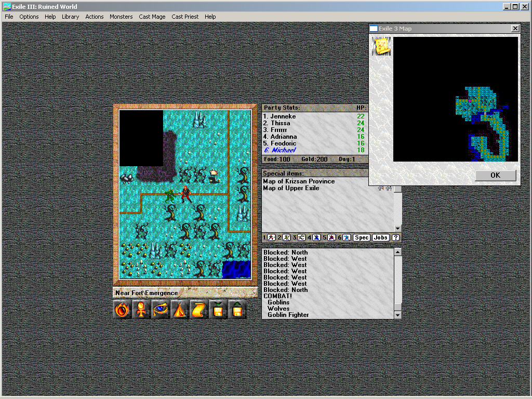This screenshot has height=399, width=532.
Task: Select party member 1's inventory icon
Action: tap(271, 237)
